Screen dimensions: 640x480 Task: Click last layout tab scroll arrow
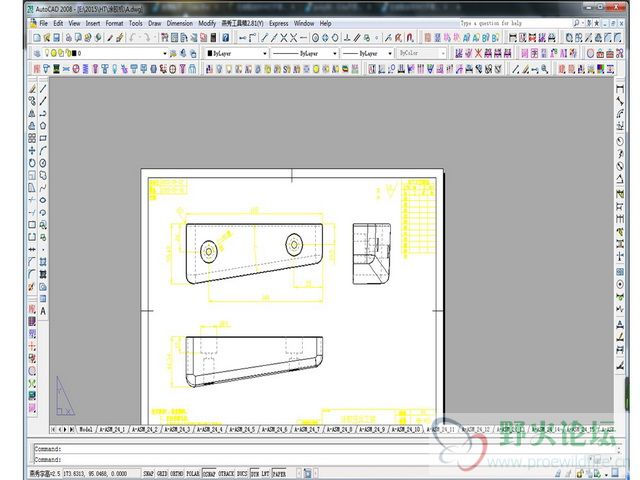tap(71, 429)
